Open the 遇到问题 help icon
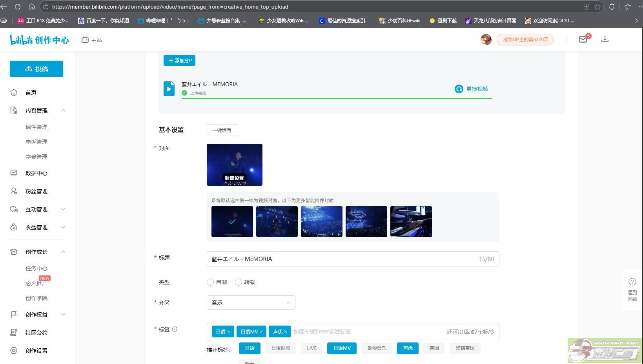Viewport: 643px width, 364px height. click(x=632, y=282)
